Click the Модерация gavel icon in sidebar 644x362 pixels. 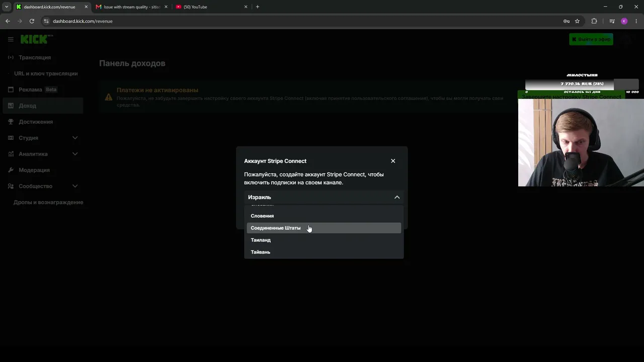point(11,170)
